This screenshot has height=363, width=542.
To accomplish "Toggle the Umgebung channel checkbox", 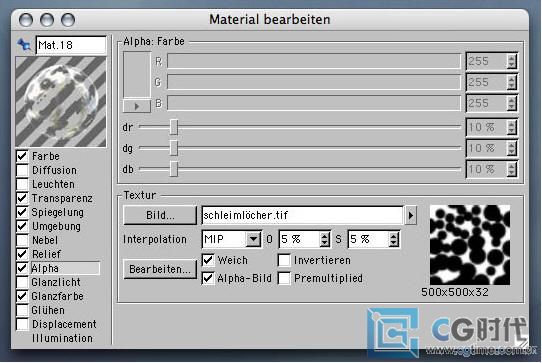I will pos(22,226).
